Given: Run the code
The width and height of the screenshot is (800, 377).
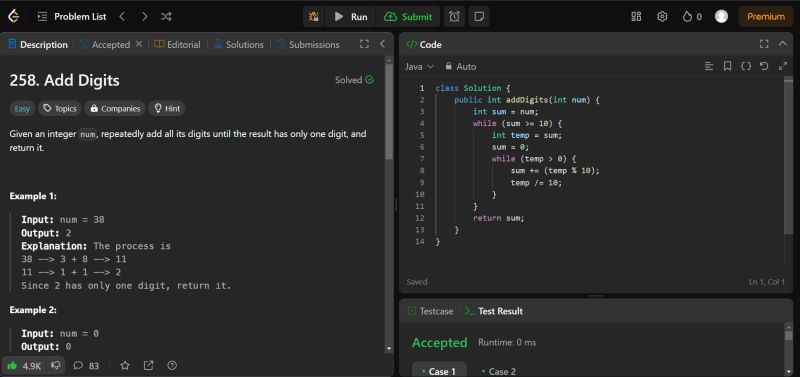Looking at the screenshot, I should 351,17.
